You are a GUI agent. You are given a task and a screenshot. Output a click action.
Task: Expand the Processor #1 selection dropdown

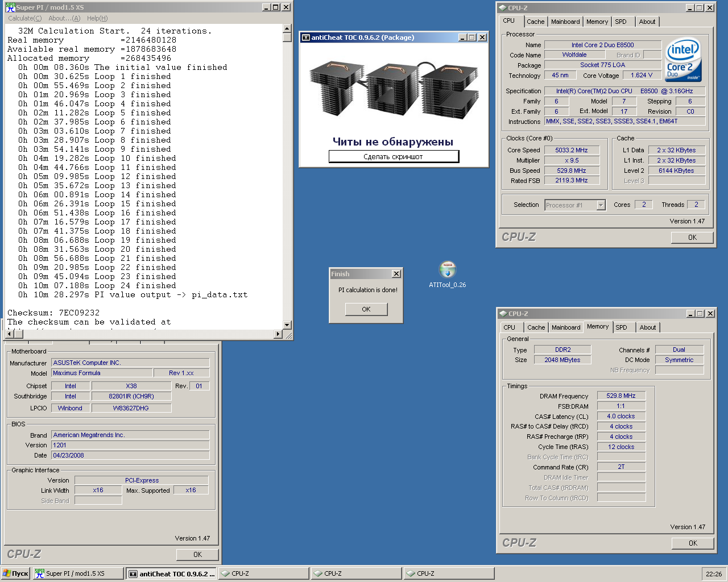(x=601, y=205)
